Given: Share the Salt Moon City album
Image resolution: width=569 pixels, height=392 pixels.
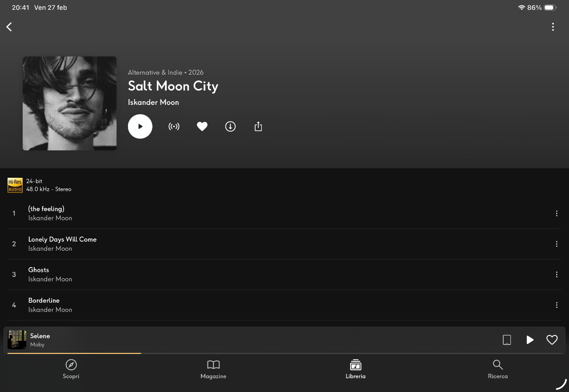Looking at the screenshot, I should tap(258, 127).
